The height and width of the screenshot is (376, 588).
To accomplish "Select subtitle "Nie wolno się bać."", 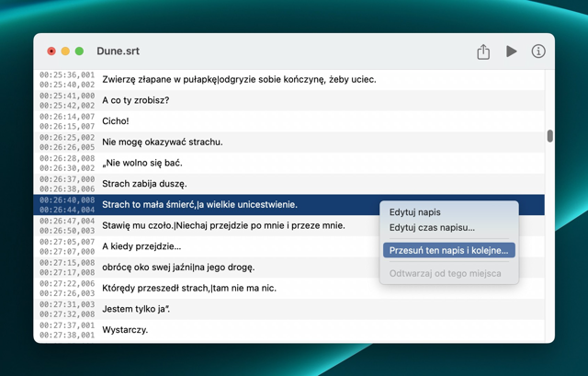I will (289, 163).
